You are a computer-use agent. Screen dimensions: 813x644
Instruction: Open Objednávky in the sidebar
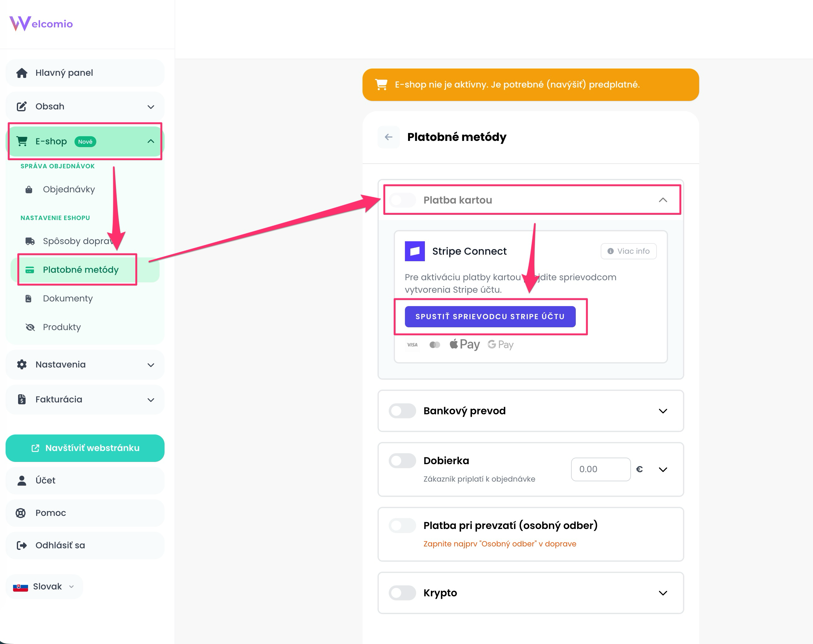click(69, 189)
